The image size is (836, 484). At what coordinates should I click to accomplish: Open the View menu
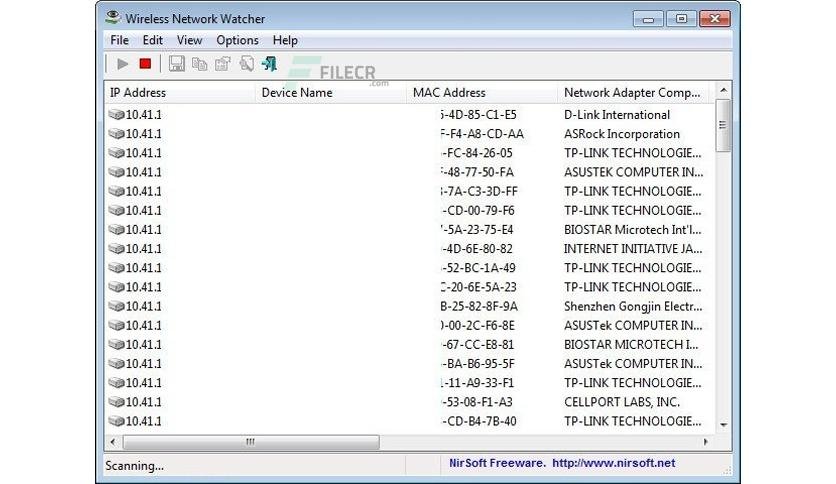click(x=189, y=40)
